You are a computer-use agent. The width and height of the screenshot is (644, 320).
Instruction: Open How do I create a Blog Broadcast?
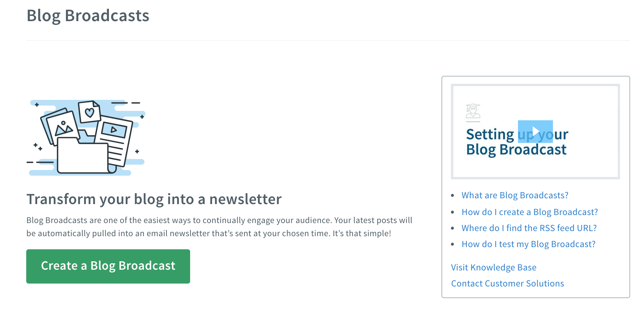(530, 212)
